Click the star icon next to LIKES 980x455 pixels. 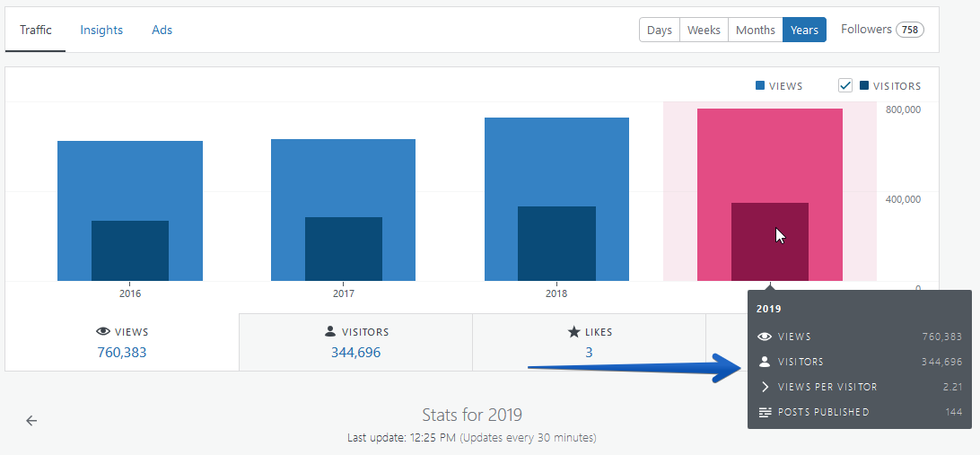[573, 332]
